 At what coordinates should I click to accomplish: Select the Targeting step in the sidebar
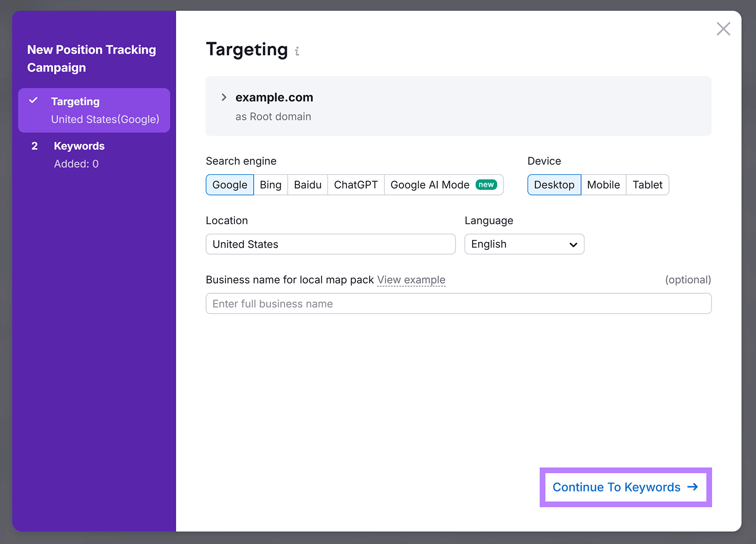coord(75,101)
